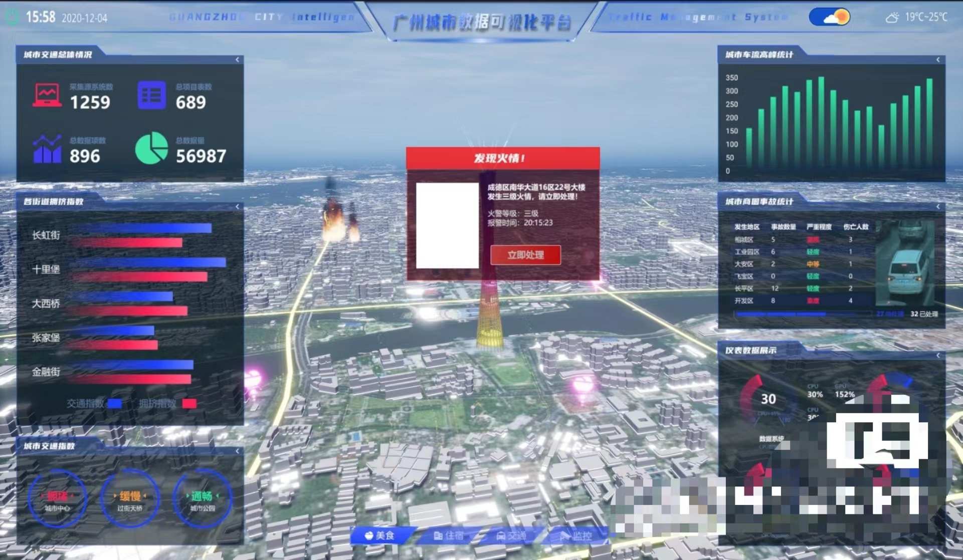The image size is (963, 560).
Task: Collapse the 城市车流高峰统计 panel
Action: (938, 60)
